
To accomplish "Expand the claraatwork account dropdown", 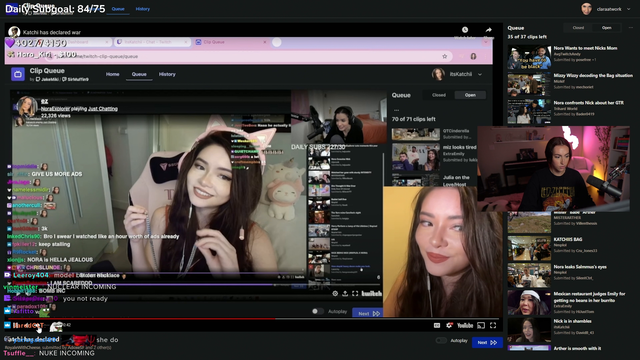I will (x=629, y=9).
